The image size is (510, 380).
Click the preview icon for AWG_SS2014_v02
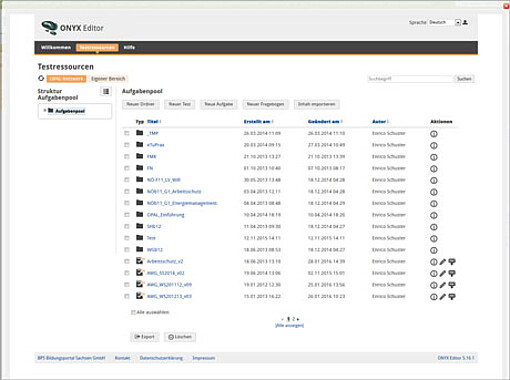point(452,274)
